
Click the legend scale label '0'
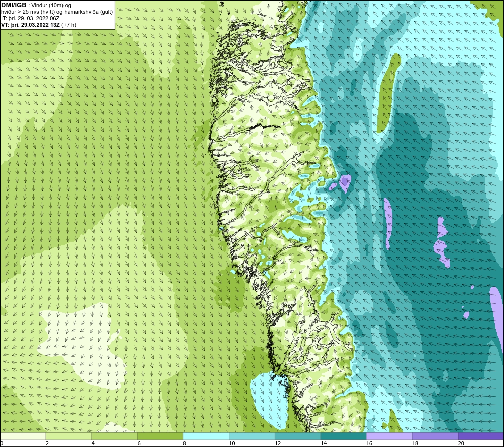click(x=2, y=444)
